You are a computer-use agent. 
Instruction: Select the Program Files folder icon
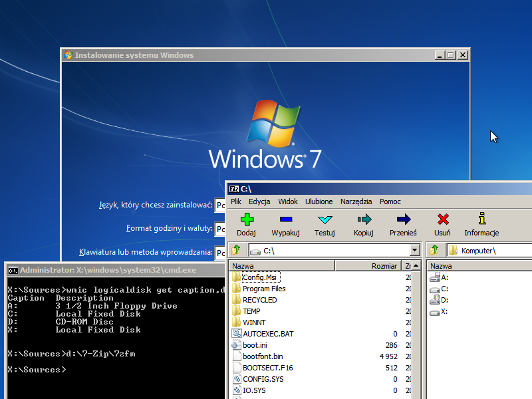pos(237,289)
